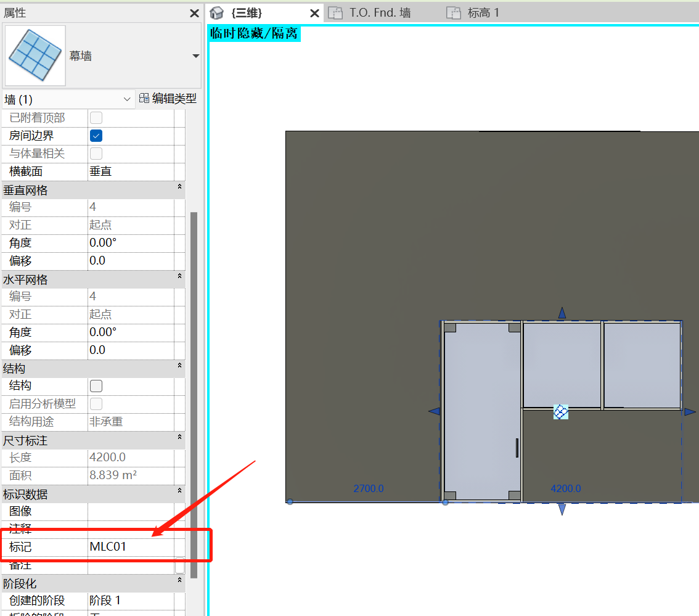Collapse the 尺寸标注 section

pyautogui.click(x=179, y=437)
